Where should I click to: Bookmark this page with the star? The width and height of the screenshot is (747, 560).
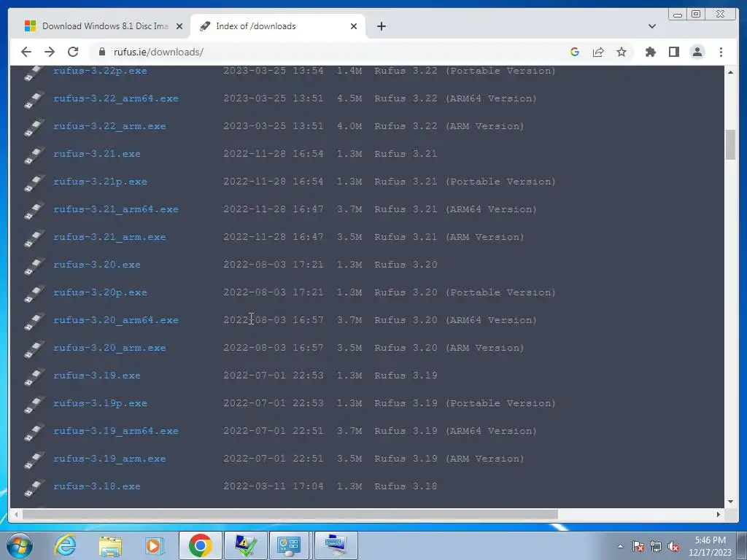(x=622, y=52)
